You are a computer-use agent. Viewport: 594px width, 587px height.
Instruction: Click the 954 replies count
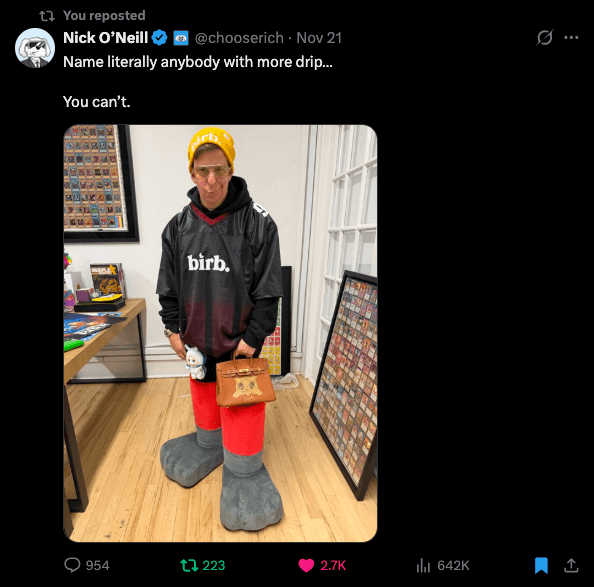coord(97,565)
